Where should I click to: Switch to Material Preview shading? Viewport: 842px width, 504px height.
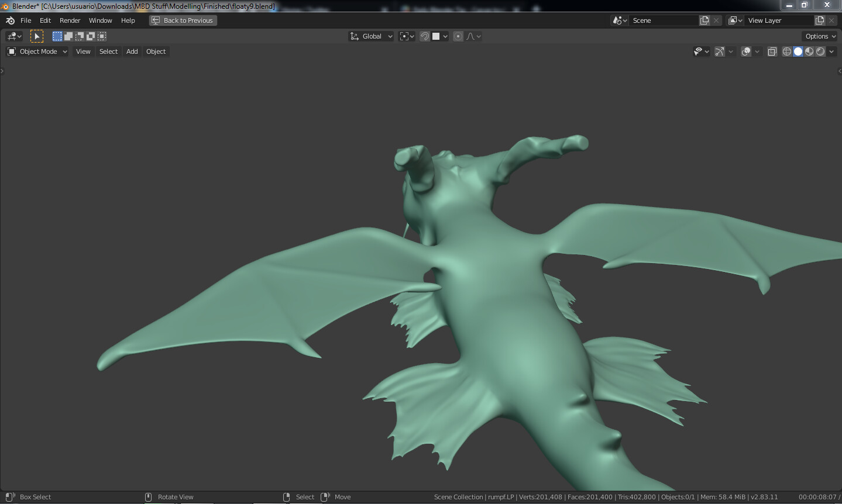(x=809, y=51)
